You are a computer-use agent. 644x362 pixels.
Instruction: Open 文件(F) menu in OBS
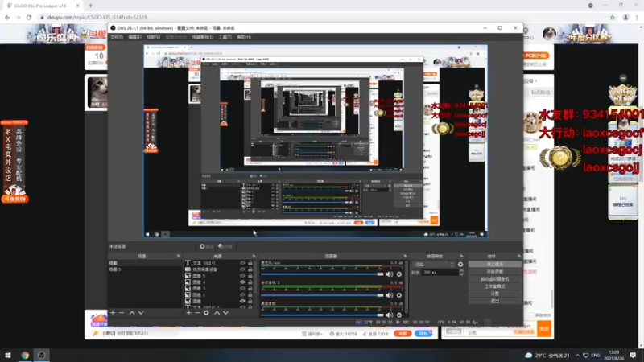[117, 37]
